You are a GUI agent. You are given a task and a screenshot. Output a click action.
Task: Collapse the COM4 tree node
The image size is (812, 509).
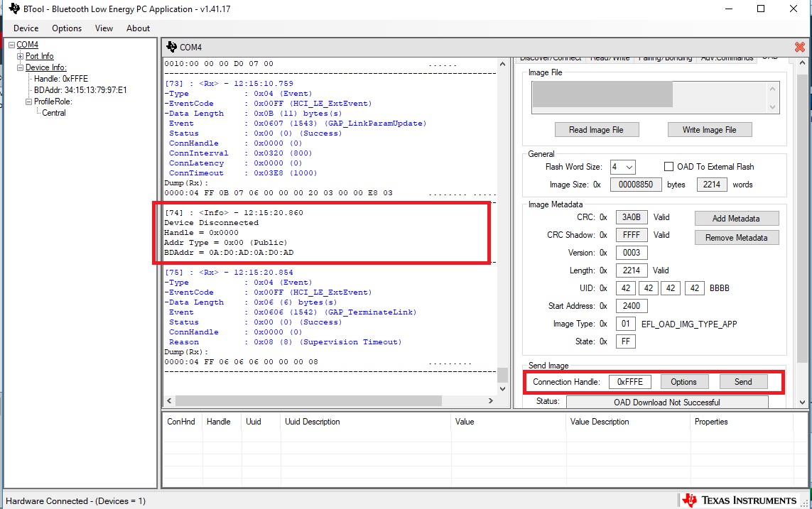(x=11, y=45)
